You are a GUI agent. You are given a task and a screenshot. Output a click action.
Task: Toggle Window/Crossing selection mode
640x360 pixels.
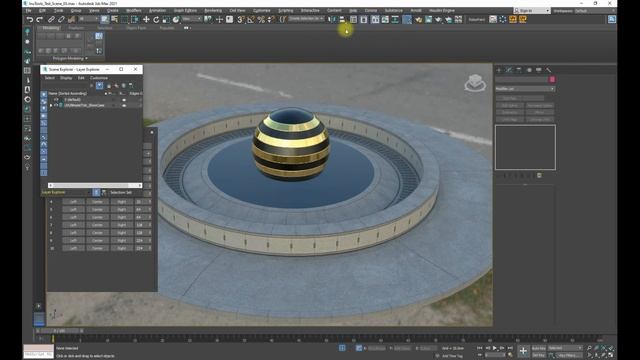click(135, 19)
